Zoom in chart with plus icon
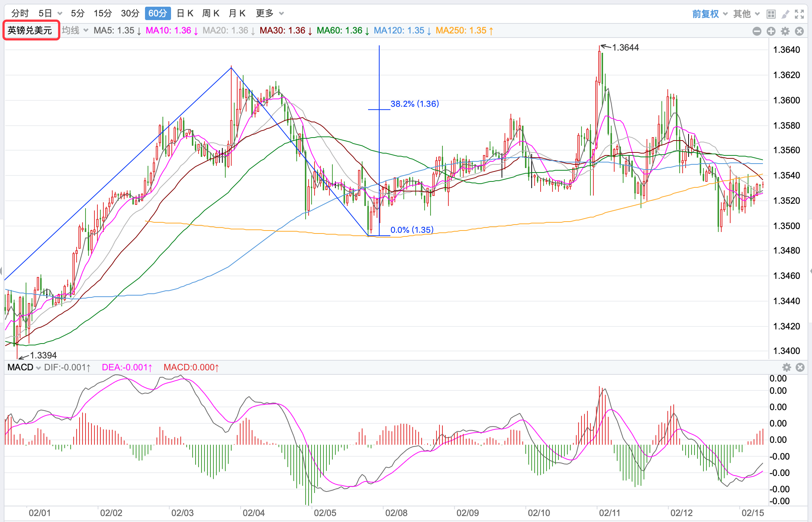812x522 pixels. pyautogui.click(x=771, y=31)
